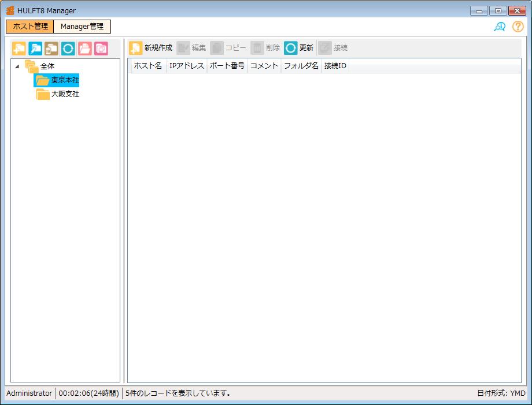Close the HULFT8 Manager window
The height and width of the screenshot is (405, 532).
[x=517, y=11]
